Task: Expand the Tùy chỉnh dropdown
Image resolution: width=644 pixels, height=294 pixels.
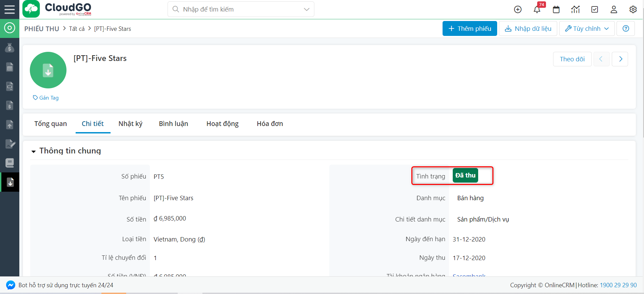Action: click(x=587, y=29)
